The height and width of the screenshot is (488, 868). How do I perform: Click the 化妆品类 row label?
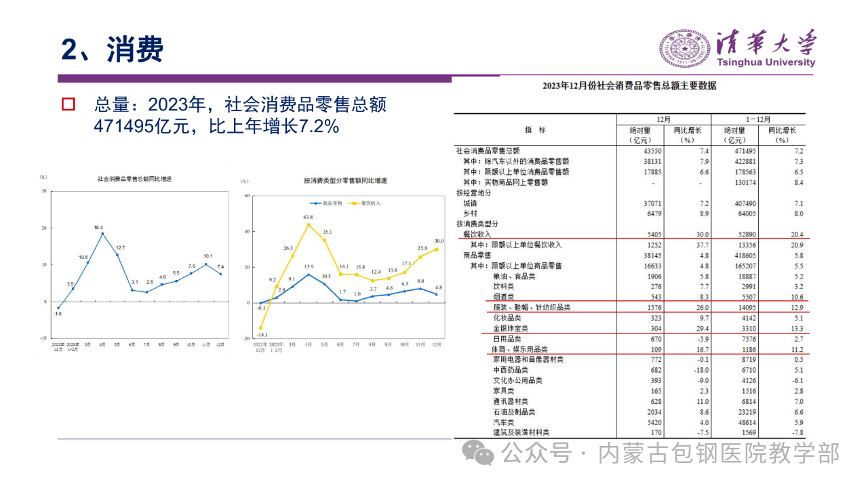[x=507, y=318]
